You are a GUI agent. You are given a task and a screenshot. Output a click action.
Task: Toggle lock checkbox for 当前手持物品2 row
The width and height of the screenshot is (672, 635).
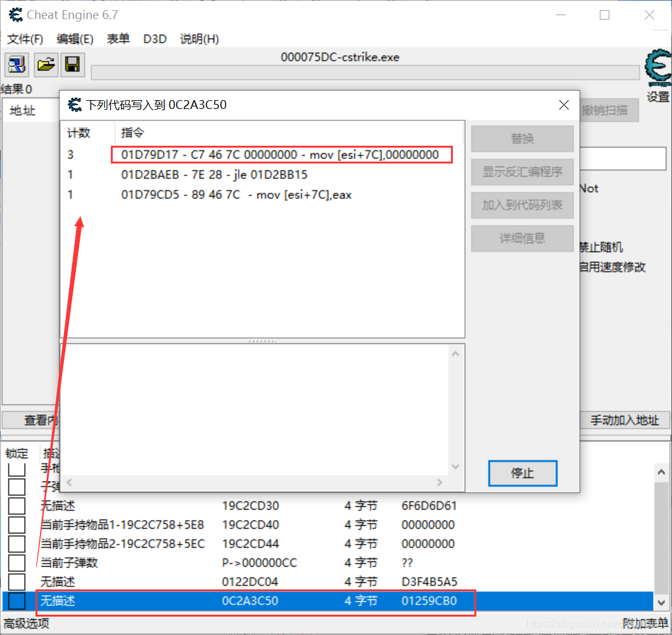point(16,544)
